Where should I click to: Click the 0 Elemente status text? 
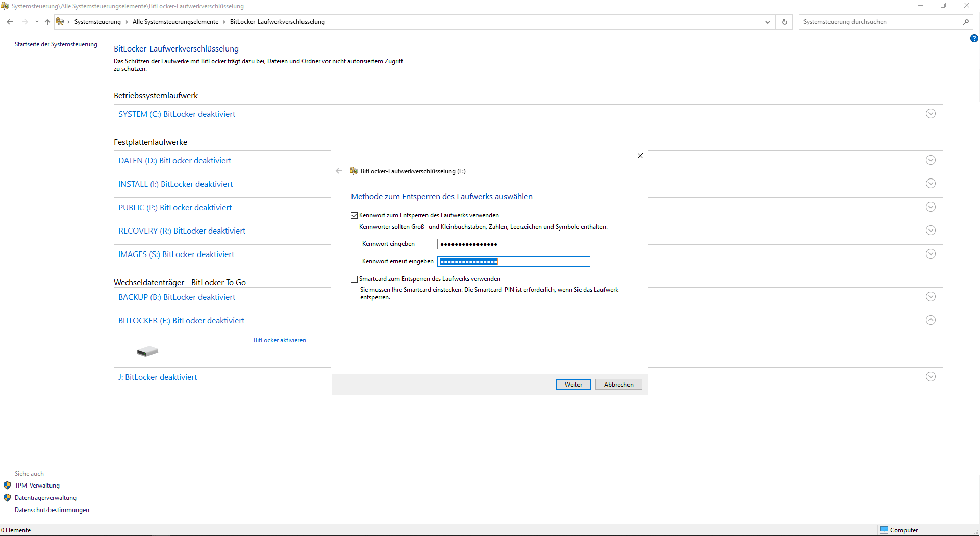coord(16,530)
